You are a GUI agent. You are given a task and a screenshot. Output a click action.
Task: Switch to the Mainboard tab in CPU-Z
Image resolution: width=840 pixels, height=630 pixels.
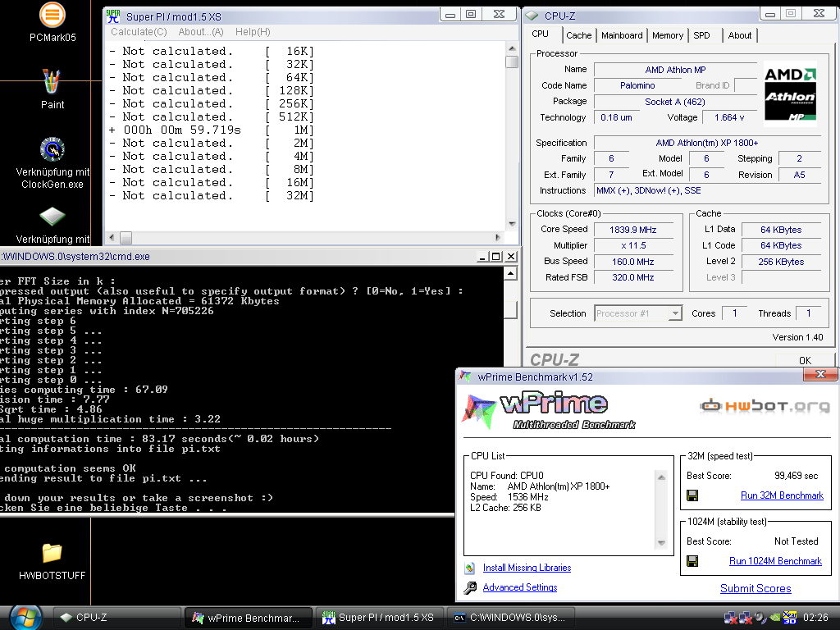(622, 35)
